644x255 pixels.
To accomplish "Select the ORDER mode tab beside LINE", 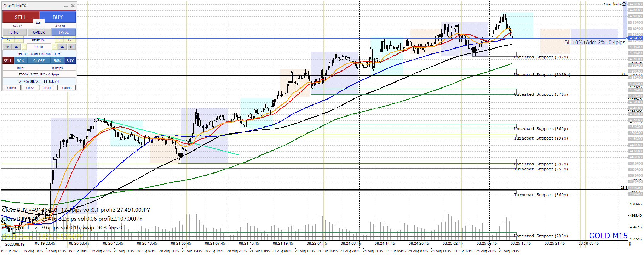I will pos(39,32).
